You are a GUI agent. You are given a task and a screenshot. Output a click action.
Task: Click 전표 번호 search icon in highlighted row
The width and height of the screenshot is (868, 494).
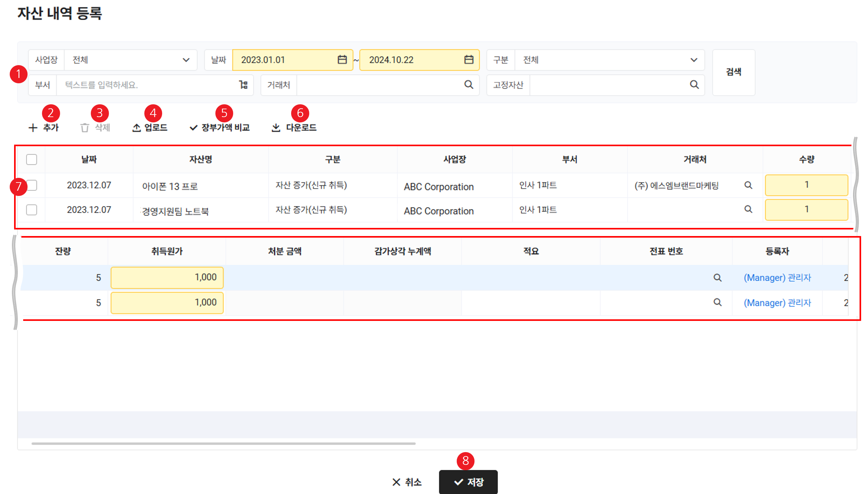[x=717, y=278]
